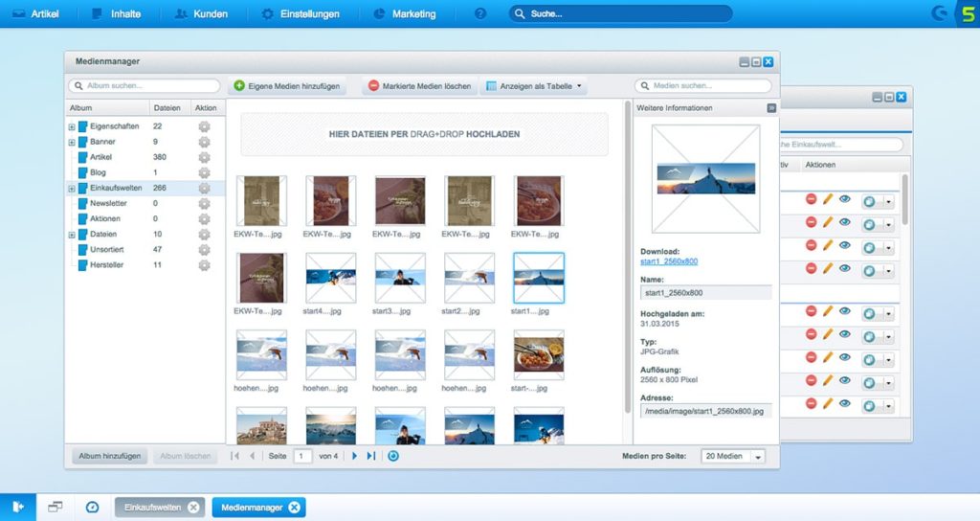The height and width of the screenshot is (521, 980).
Task: Click the Album suchen search field
Action: [145, 85]
